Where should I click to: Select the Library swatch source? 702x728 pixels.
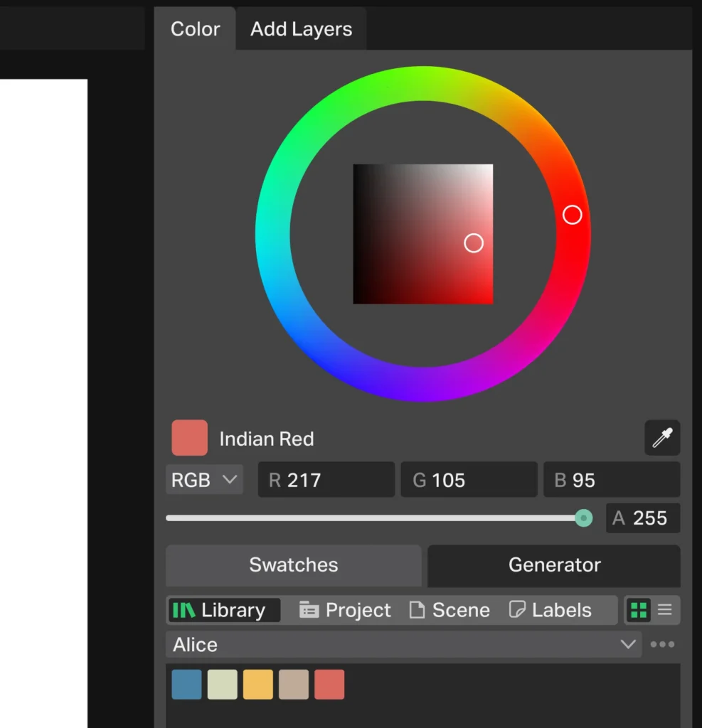tap(224, 610)
